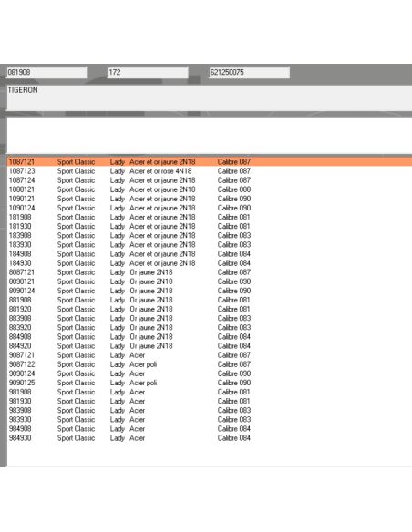412x532 pixels.
Task: Select list row 884920
Action: 210,346
